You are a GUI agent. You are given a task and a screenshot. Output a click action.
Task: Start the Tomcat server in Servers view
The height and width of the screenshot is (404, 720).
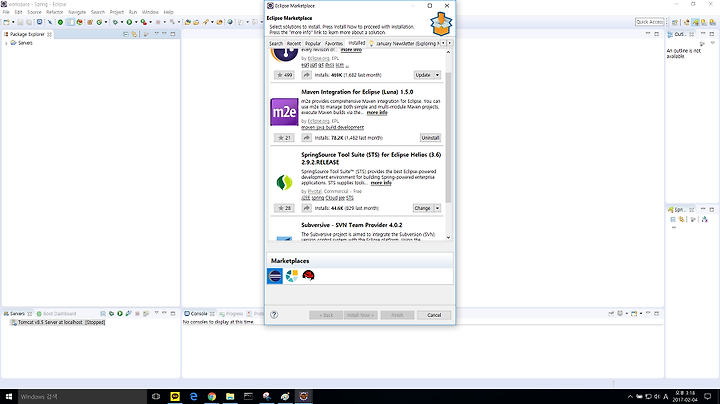click(x=120, y=314)
